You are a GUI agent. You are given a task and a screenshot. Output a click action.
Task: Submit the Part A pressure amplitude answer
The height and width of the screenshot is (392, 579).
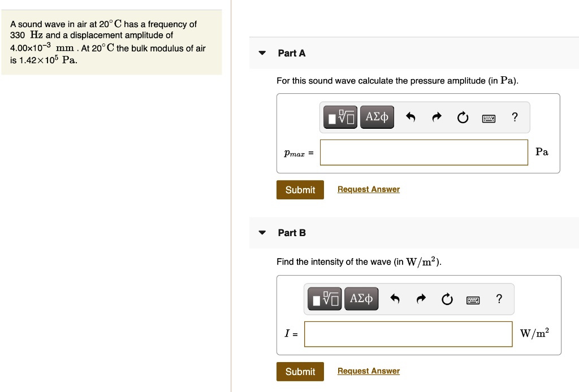[x=300, y=190]
